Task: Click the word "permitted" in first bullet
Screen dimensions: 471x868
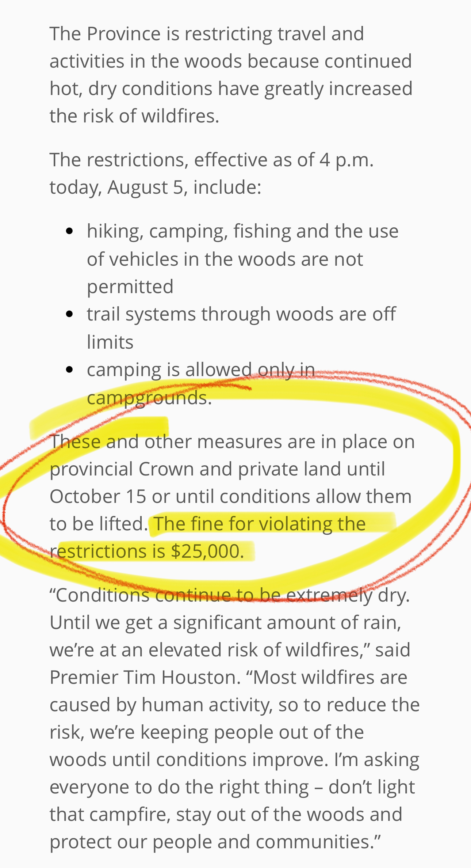Action: coord(130,287)
